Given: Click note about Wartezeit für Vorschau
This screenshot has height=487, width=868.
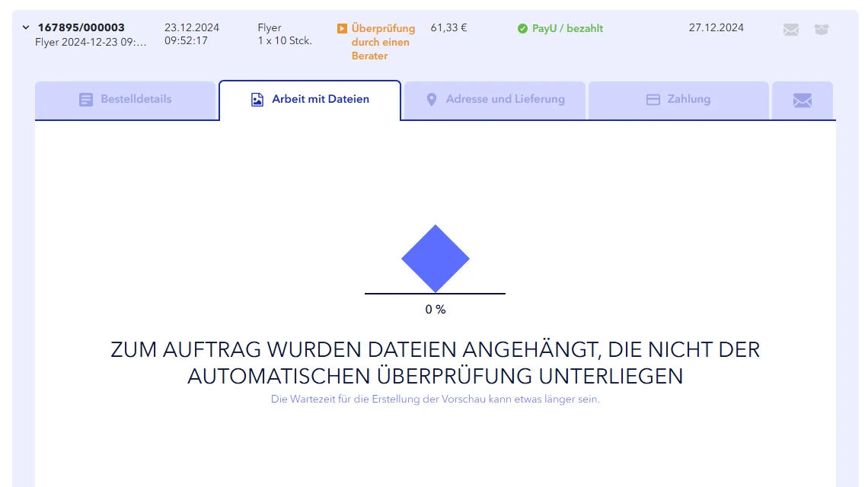Looking at the screenshot, I should 435,399.
